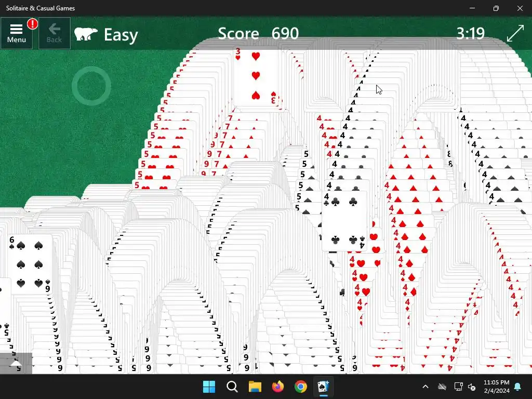Show hidden system tray icons chevron

425,387
